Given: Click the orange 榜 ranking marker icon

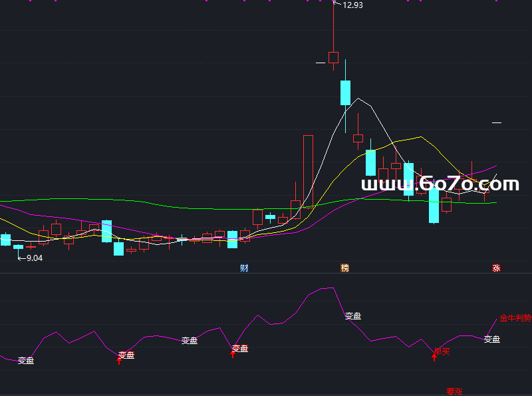Looking at the screenshot, I should click(344, 268).
